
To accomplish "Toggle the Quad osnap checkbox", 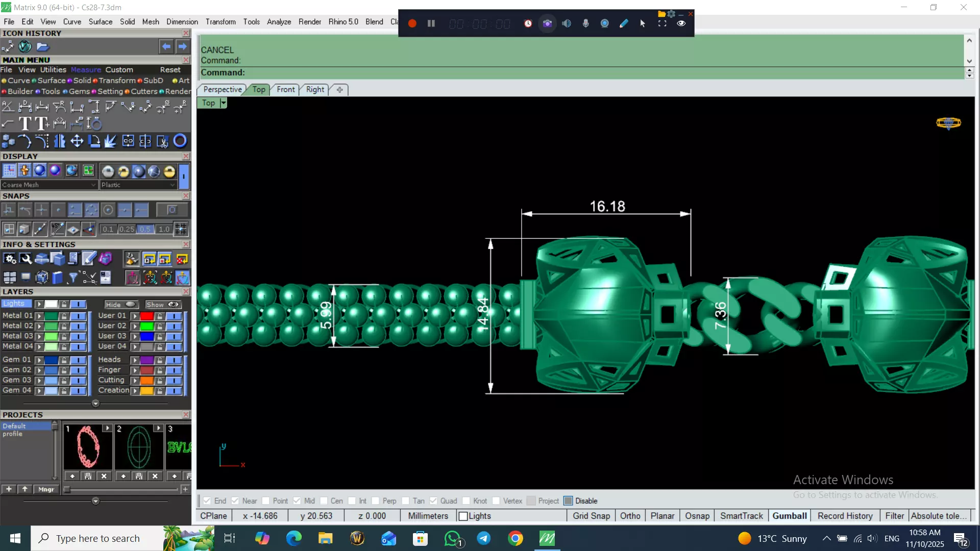I will pos(433,501).
